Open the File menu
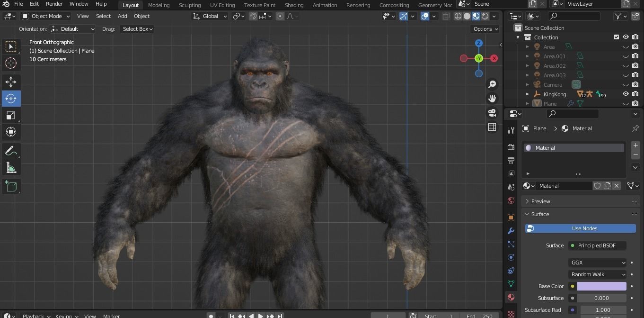 click(x=18, y=4)
